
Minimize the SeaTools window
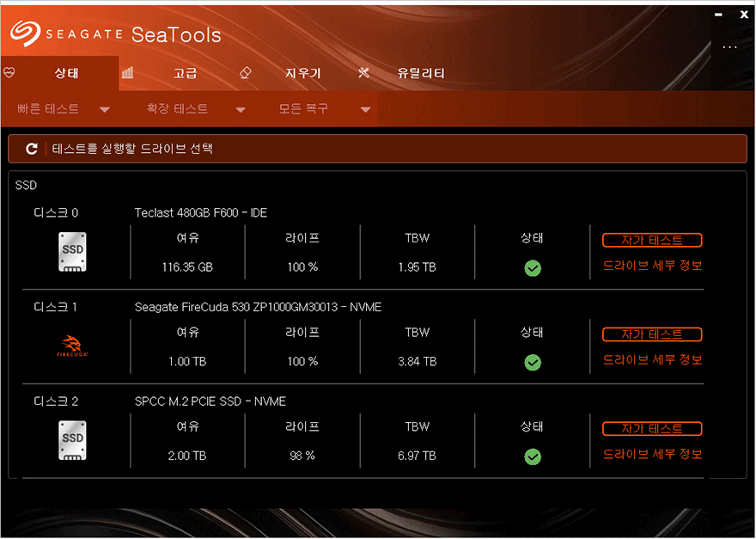coord(718,15)
